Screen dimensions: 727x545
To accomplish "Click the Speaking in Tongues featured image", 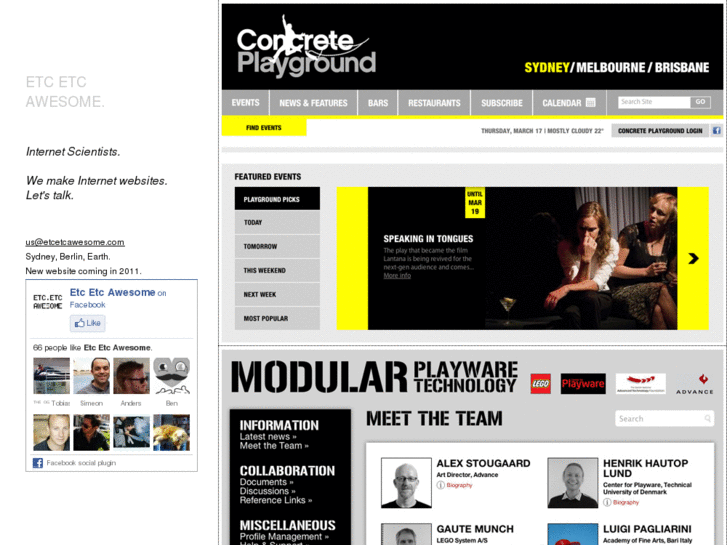I will coord(582,258).
